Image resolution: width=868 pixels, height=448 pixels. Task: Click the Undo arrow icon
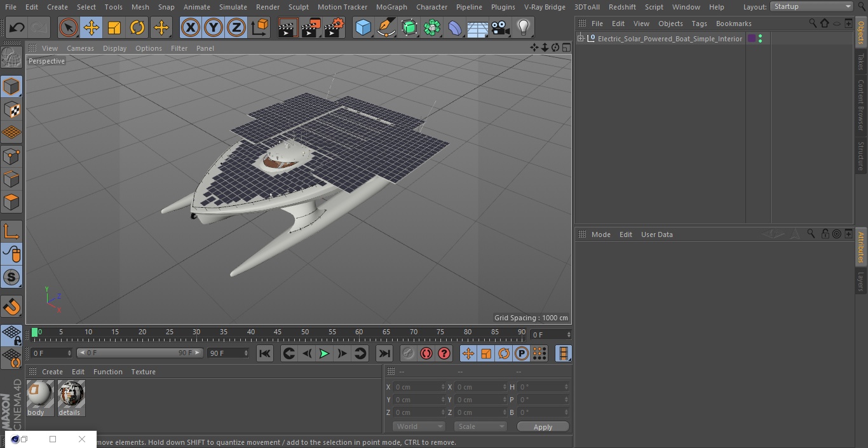pyautogui.click(x=17, y=27)
